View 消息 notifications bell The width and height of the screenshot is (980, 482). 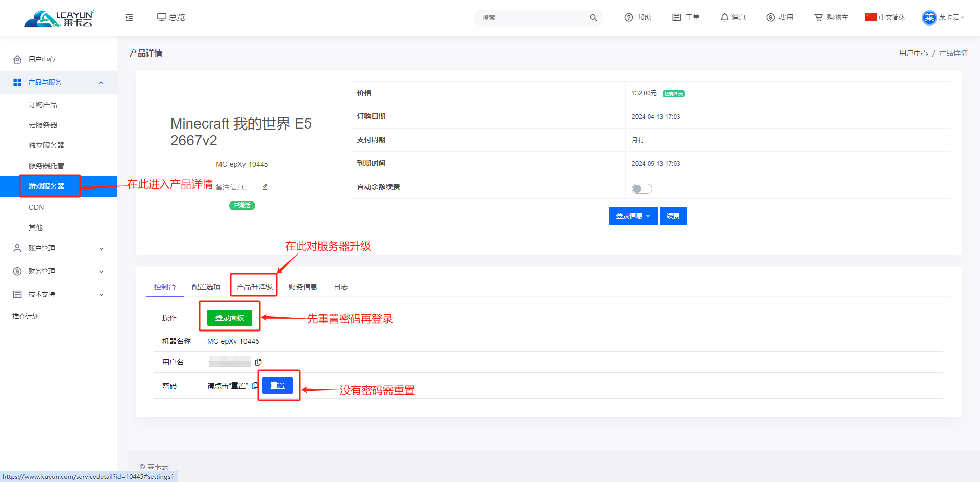[733, 17]
